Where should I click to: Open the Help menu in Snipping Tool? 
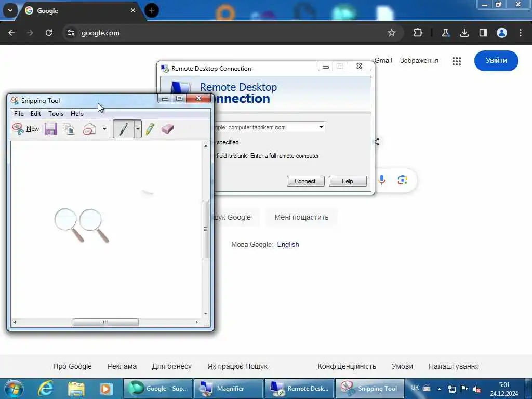(77, 114)
